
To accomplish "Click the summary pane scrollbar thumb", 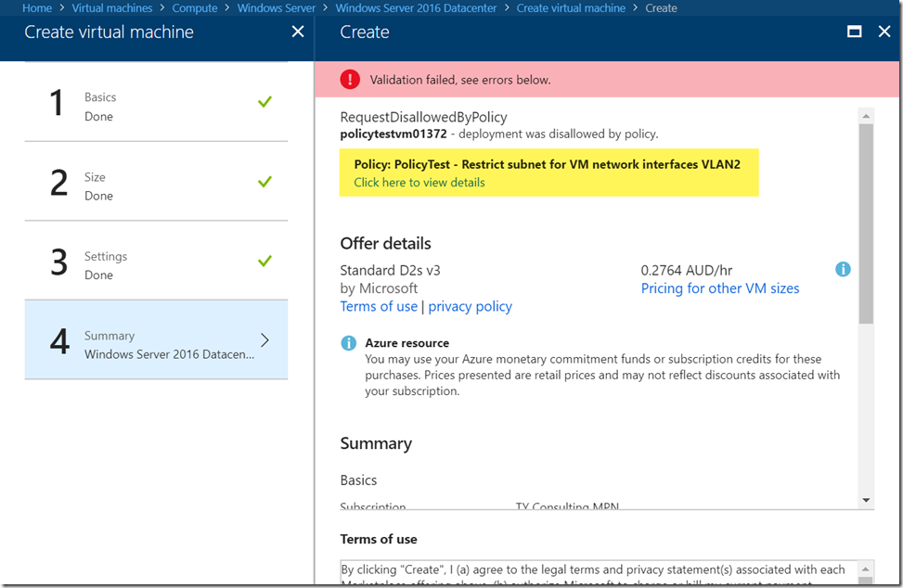I will 866,224.
